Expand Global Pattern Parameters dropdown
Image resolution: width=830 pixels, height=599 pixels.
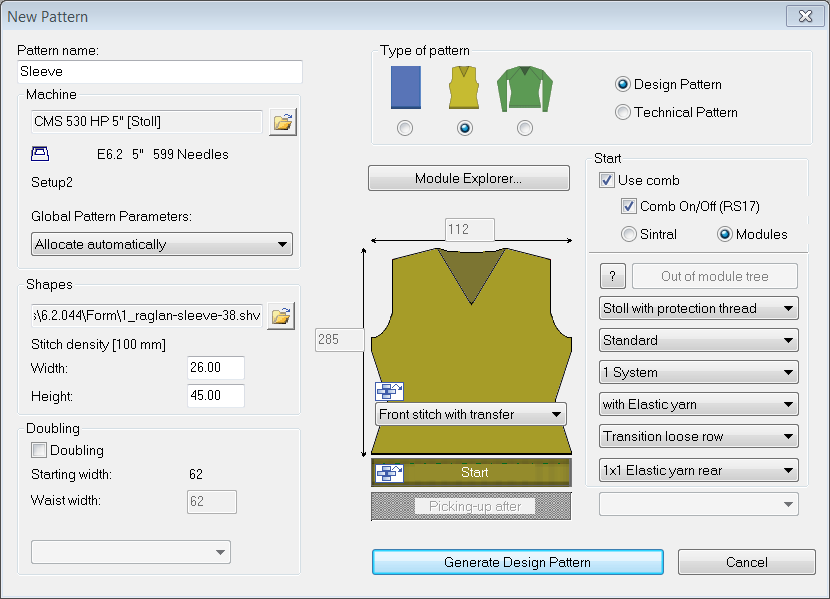[161, 244]
